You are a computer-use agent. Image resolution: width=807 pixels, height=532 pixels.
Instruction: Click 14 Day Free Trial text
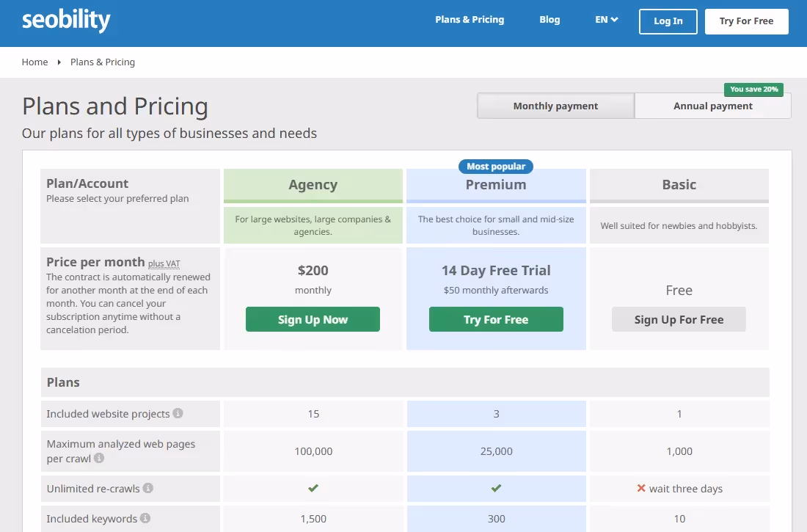(x=496, y=270)
